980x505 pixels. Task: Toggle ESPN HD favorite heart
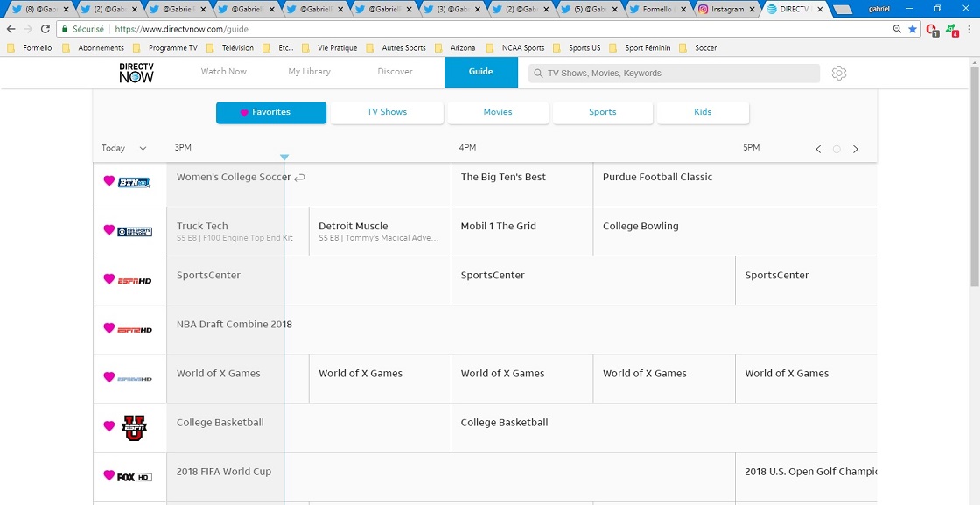coord(108,279)
